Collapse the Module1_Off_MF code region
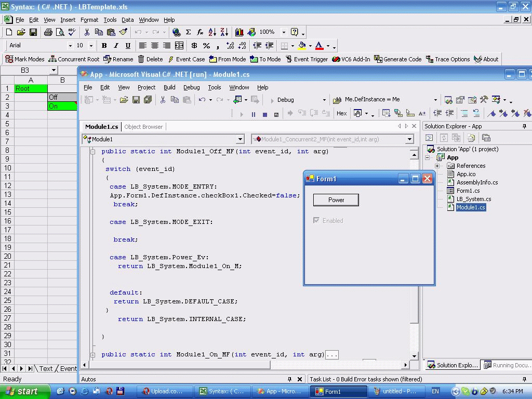 click(x=92, y=151)
